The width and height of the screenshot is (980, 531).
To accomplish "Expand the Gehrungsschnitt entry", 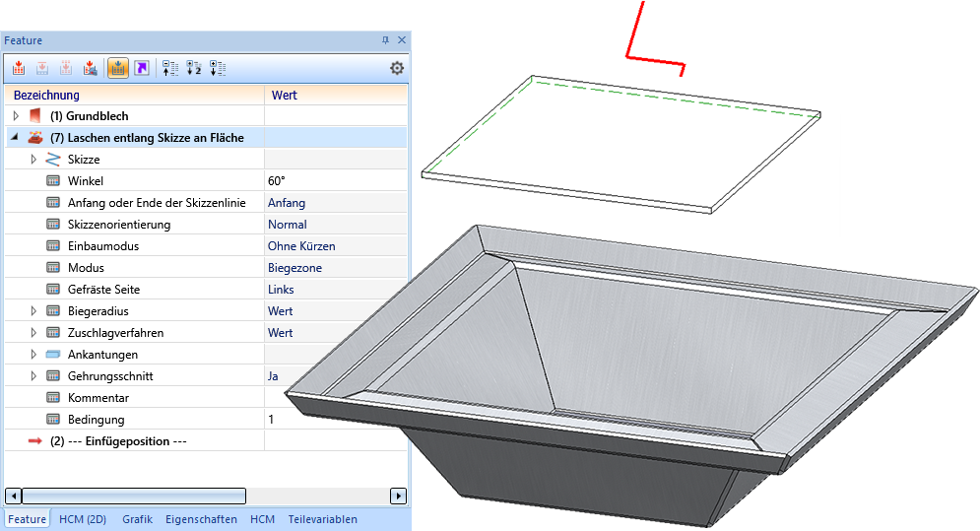I will (33, 376).
